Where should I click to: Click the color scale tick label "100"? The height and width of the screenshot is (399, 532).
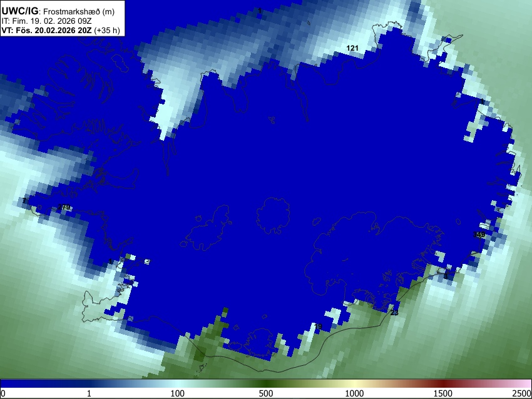point(177,393)
